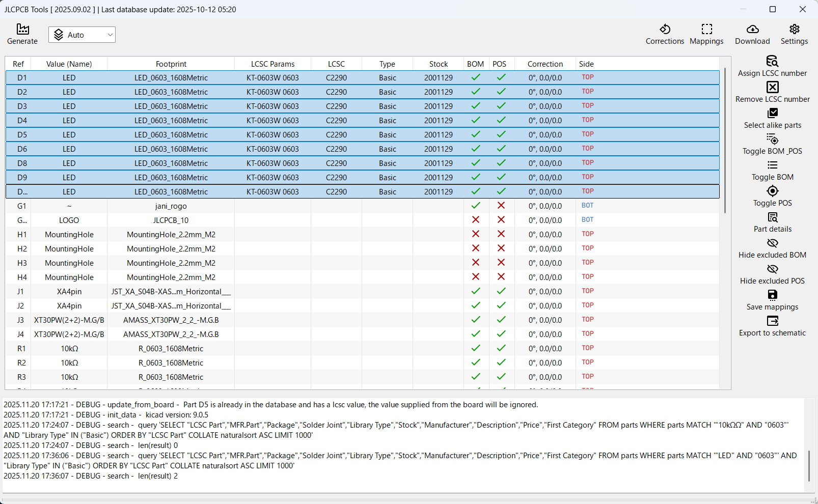Image resolution: width=818 pixels, height=504 pixels.
Task: Click the jani_rogo footprint cell
Action: point(171,206)
